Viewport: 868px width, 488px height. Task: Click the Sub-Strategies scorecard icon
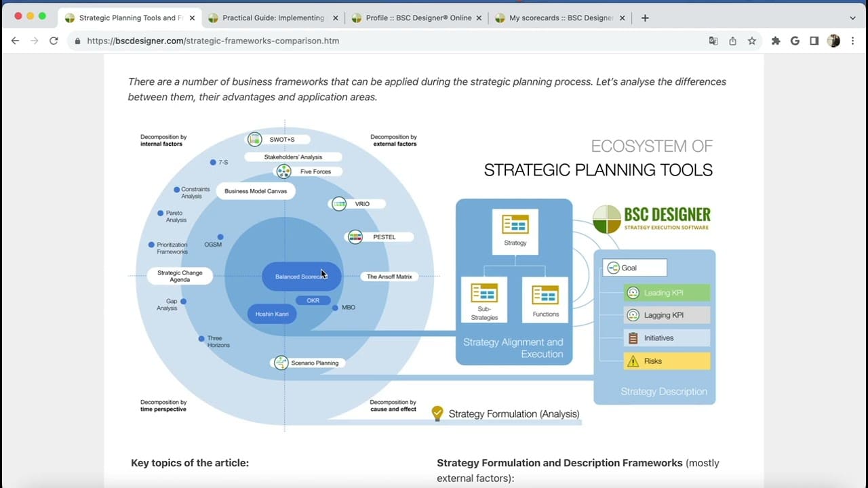(x=484, y=292)
